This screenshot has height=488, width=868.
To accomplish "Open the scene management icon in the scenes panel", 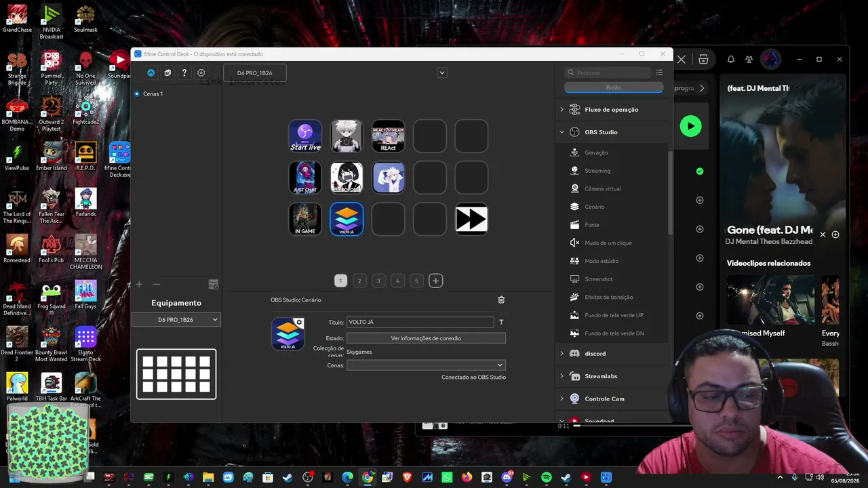I will click(x=214, y=285).
